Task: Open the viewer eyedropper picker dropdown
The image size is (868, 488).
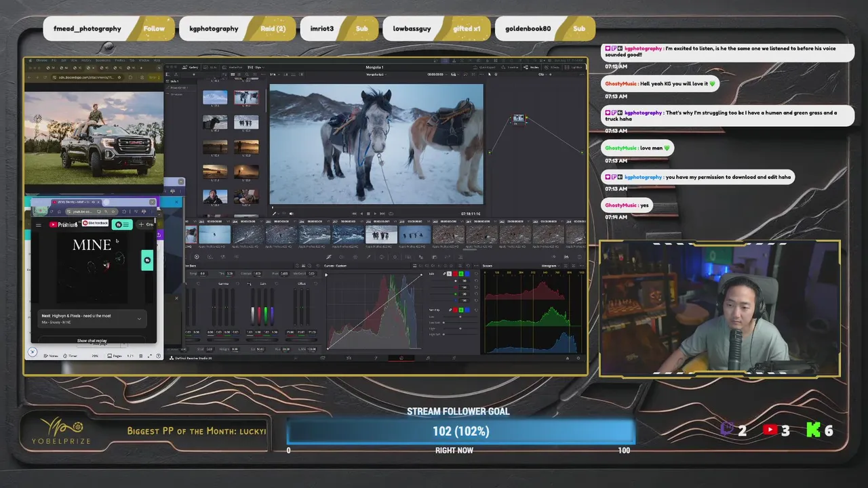Action: click(275, 213)
